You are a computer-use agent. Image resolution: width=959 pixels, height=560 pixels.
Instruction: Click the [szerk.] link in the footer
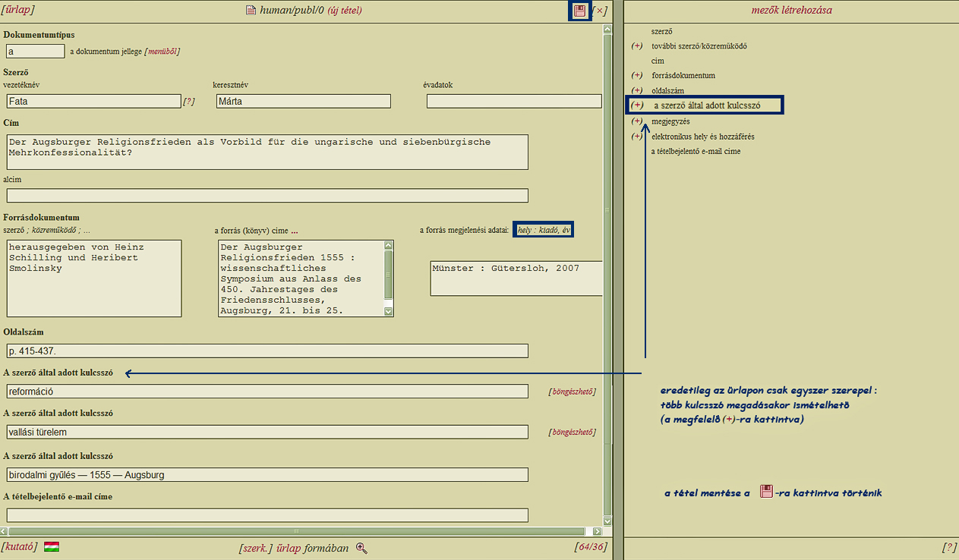(255, 548)
